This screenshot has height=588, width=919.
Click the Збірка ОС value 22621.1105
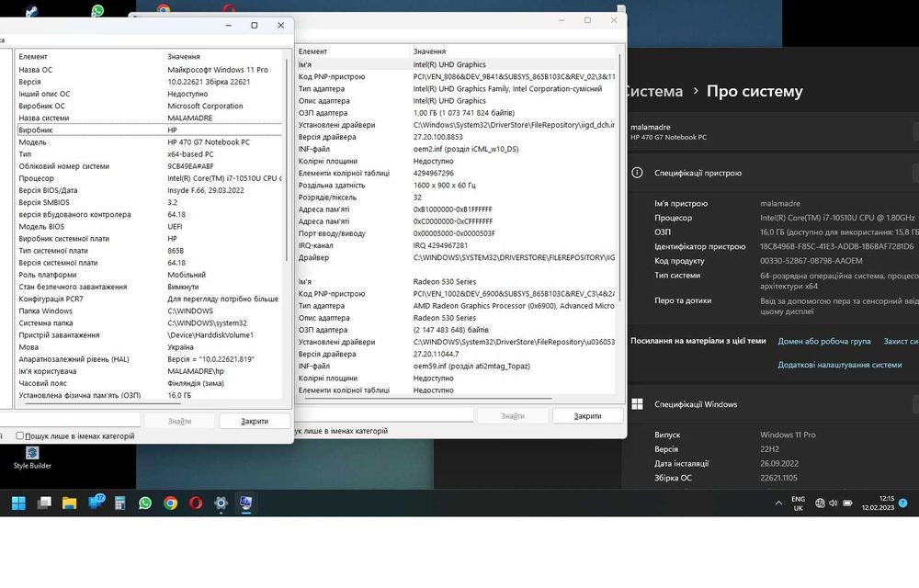tap(778, 478)
